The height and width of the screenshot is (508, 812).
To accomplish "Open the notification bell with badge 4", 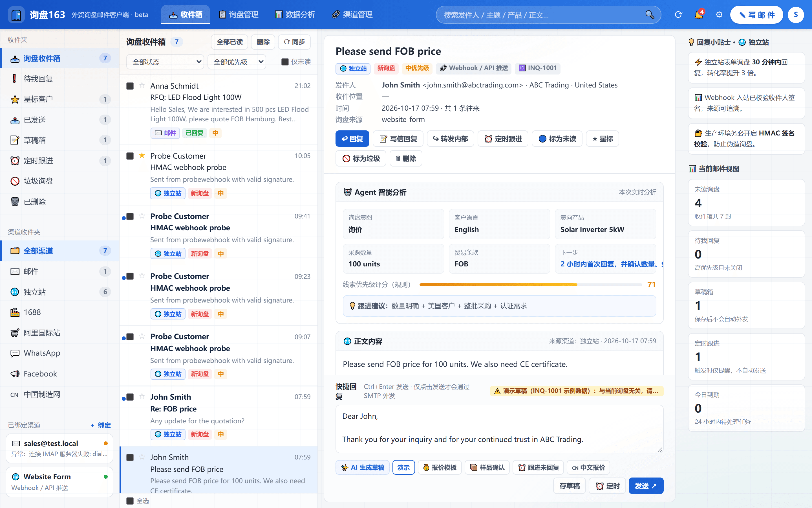I will (x=699, y=15).
